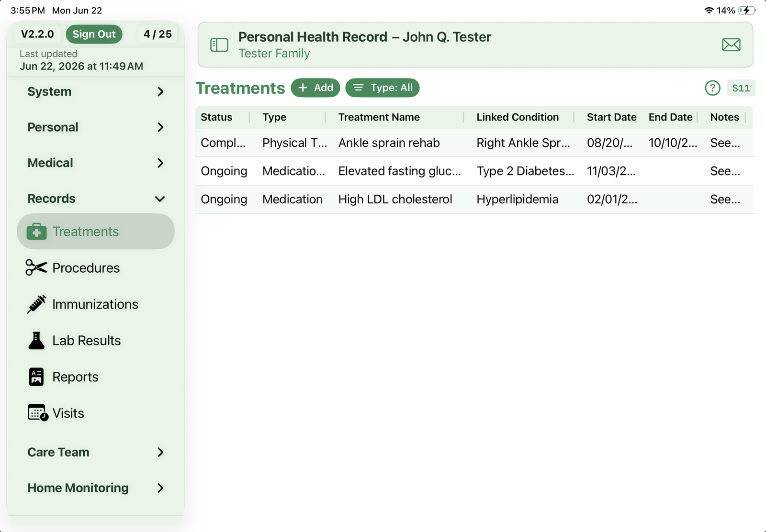Expand the Care Team section
766x532 pixels.
tap(96, 452)
